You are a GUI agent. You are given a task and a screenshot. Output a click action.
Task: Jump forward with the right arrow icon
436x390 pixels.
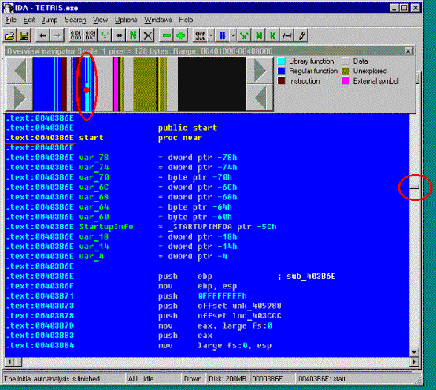click(x=57, y=35)
